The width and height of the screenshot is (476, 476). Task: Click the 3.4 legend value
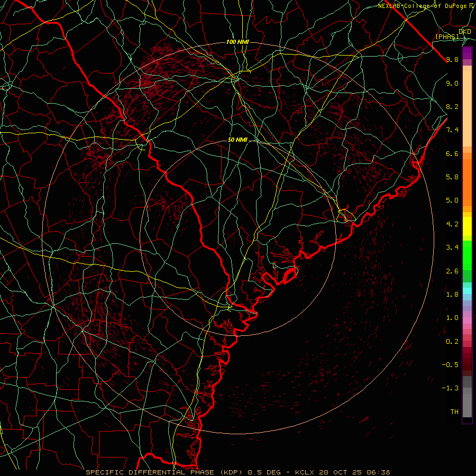pyautogui.click(x=452, y=248)
